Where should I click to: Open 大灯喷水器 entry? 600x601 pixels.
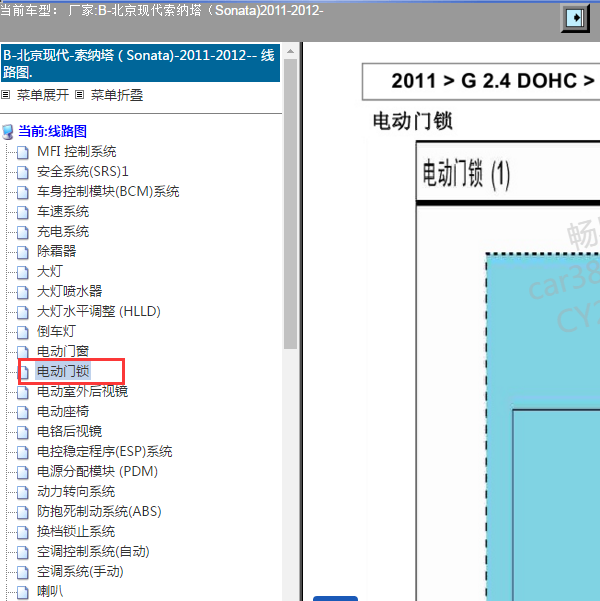click(69, 291)
